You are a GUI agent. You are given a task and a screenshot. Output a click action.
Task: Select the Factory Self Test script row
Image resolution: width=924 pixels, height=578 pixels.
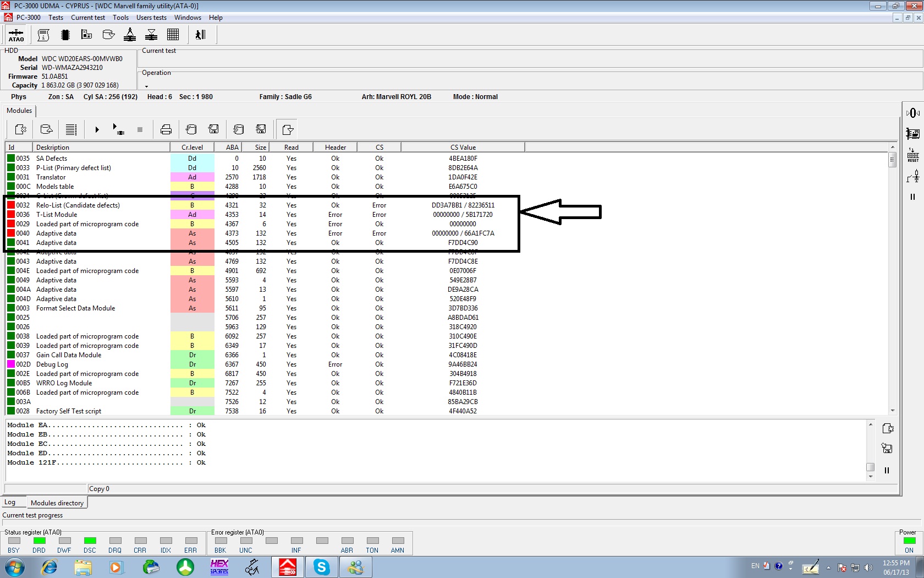[x=266, y=411]
